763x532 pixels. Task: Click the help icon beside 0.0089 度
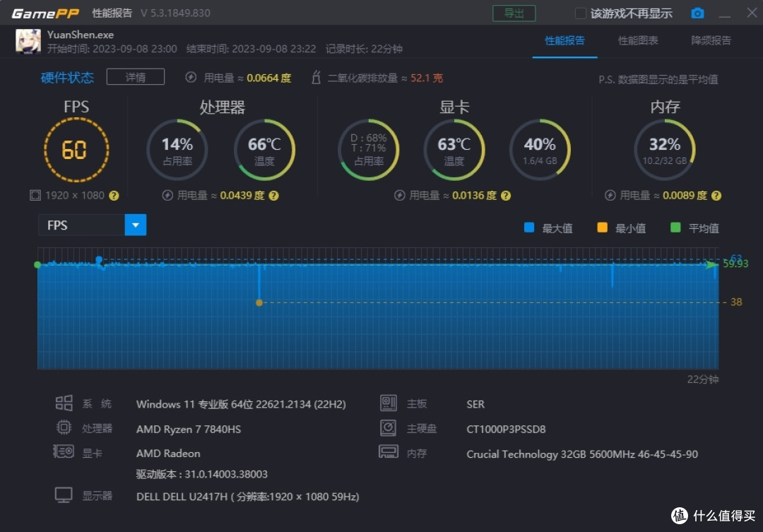point(716,196)
